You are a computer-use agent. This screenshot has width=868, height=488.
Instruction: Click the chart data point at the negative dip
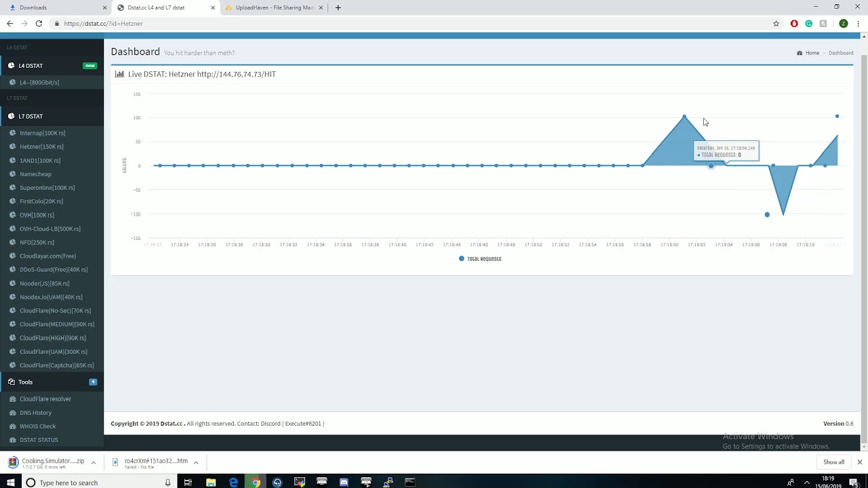(x=767, y=215)
